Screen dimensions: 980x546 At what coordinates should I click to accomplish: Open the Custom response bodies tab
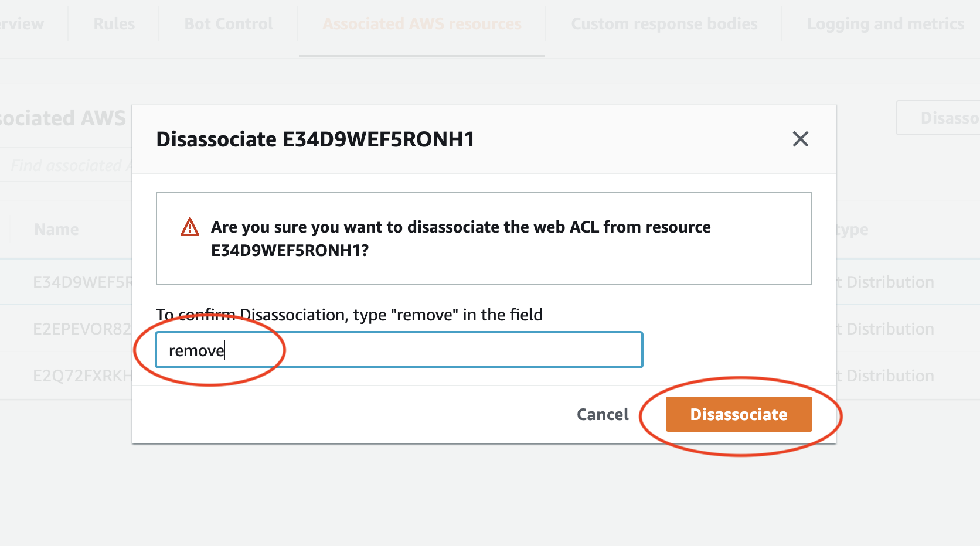coord(664,24)
